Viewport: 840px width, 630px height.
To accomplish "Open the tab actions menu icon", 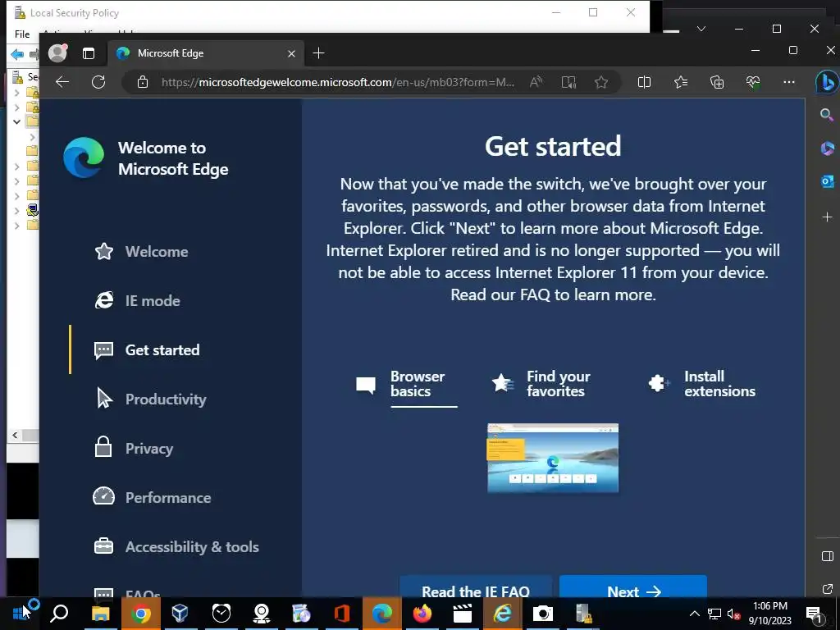I will click(x=89, y=53).
